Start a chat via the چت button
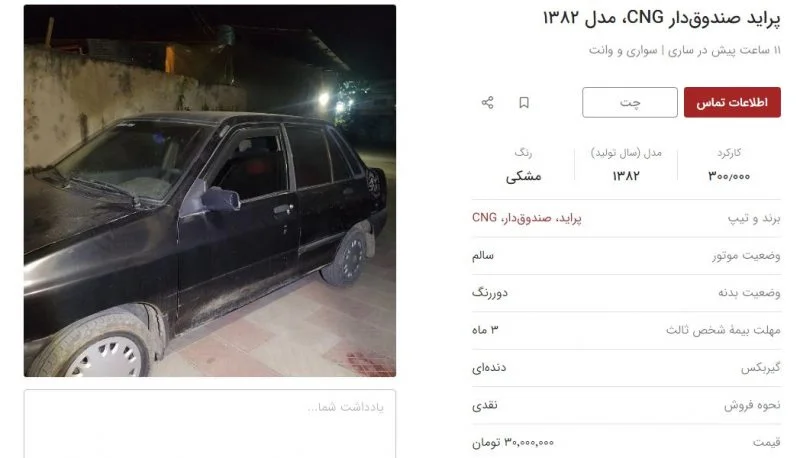 click(x=630, y=102)
